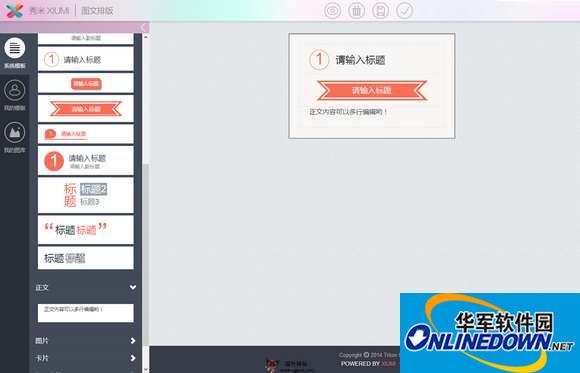Click the circled 1 number in canvas
This screenshot has width=580, height=373.
(x=319, y=60)
